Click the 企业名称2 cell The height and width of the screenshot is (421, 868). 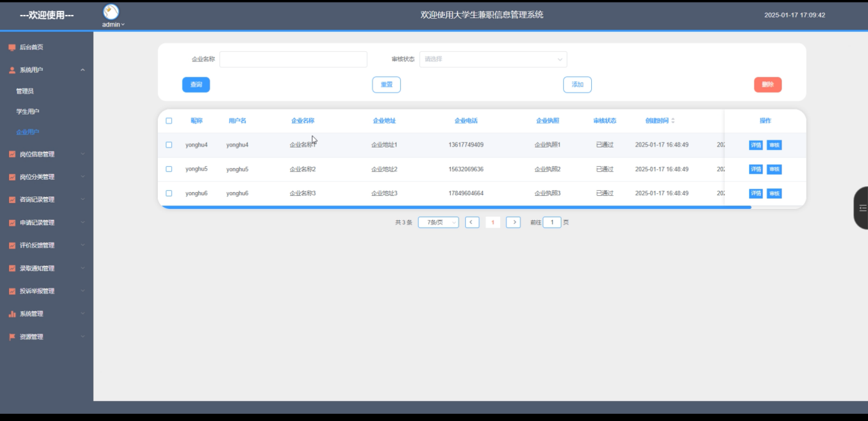coord(303,169)
